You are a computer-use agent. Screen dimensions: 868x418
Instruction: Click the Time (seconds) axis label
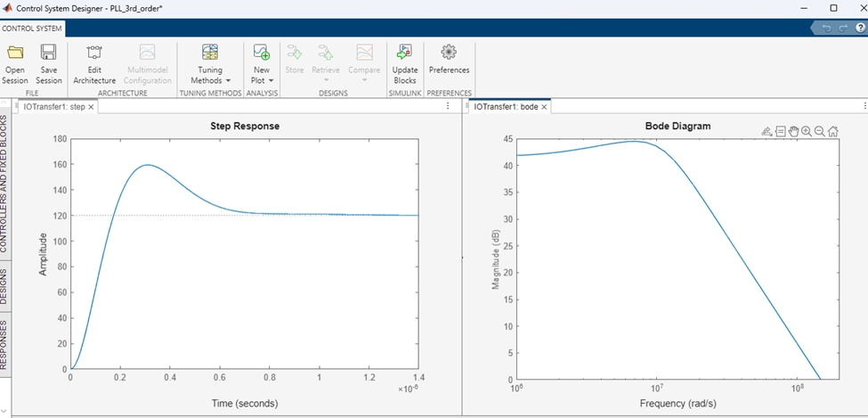[x=245, y=403]
